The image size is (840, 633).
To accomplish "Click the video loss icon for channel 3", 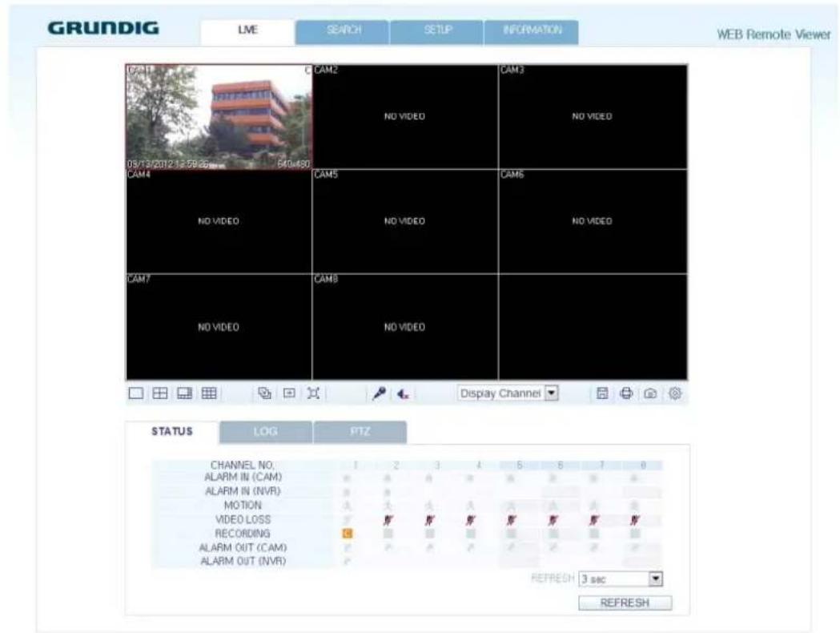I will pos(429,519).
